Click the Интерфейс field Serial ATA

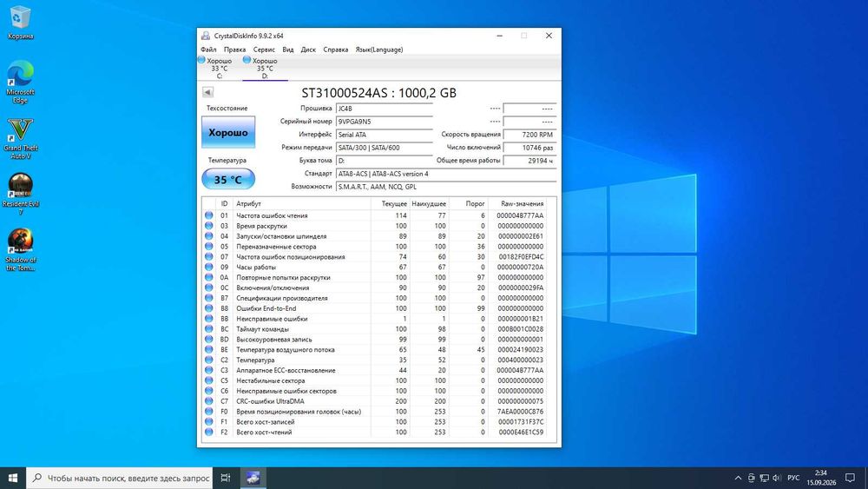click(x=385, y=135)
